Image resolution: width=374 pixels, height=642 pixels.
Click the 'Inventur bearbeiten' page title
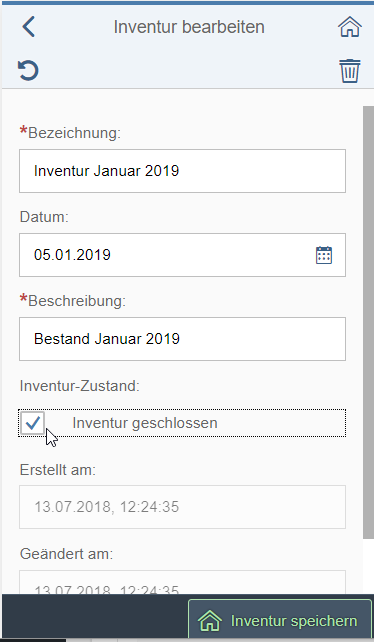pyautogui.click(x=189, y=27)
